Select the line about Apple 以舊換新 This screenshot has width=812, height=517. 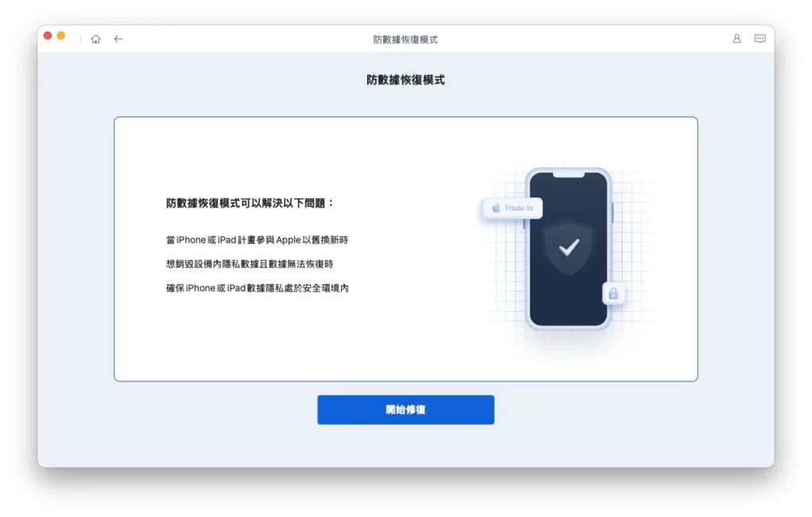[x=257, y=239]
